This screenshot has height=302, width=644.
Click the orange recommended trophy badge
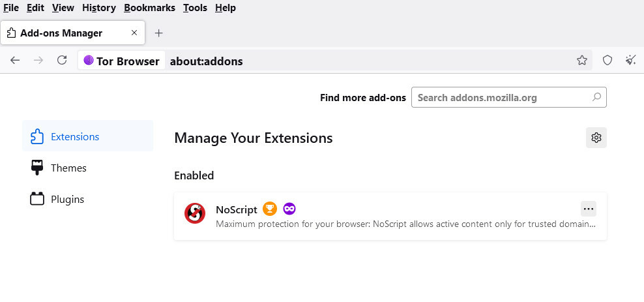click(x=270, y=209)
